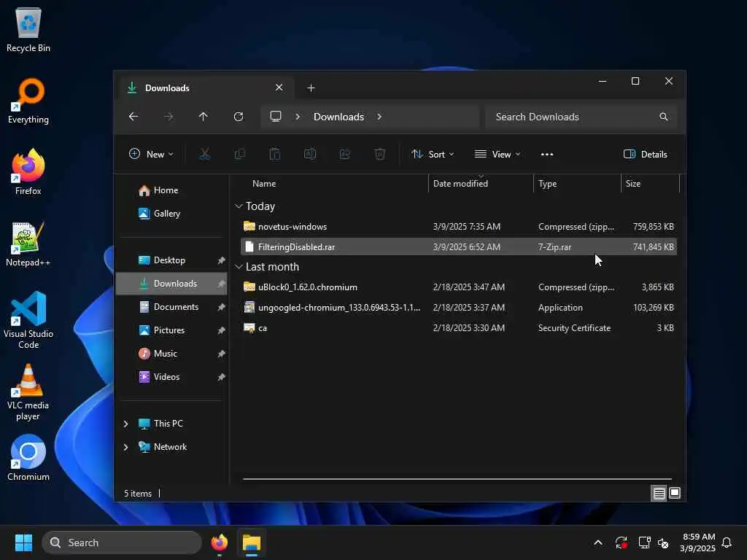Select Notepad++ desktop shortcut
Image resolution: width=747 pixels, height=560 pixels.
click(x=28, y=244)
